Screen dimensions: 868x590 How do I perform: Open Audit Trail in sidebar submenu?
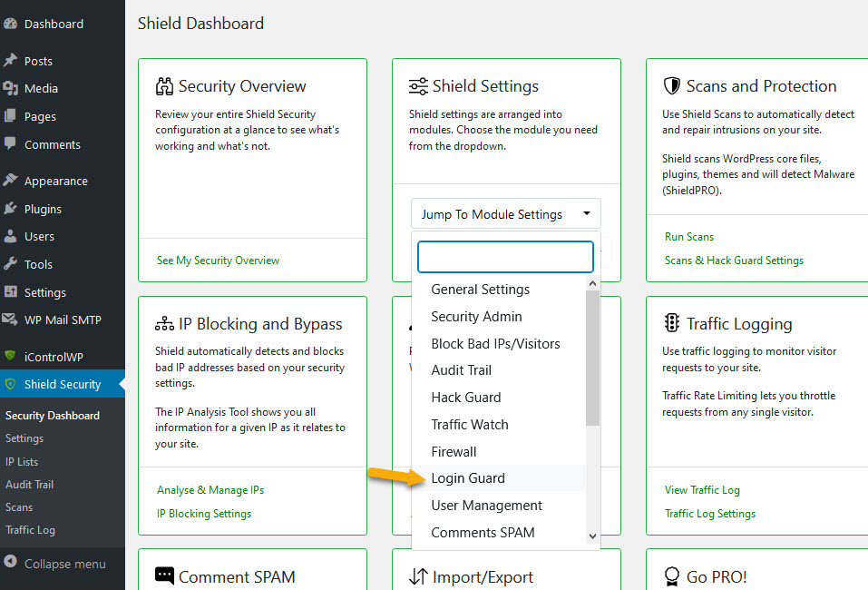click(29, 484)
